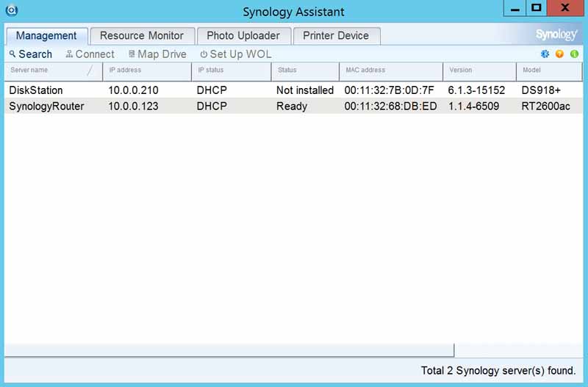The width and height of the screenshot is (588, 387).
Task: Click the Synology Assistant title bar icon
Action: [11, 10]
